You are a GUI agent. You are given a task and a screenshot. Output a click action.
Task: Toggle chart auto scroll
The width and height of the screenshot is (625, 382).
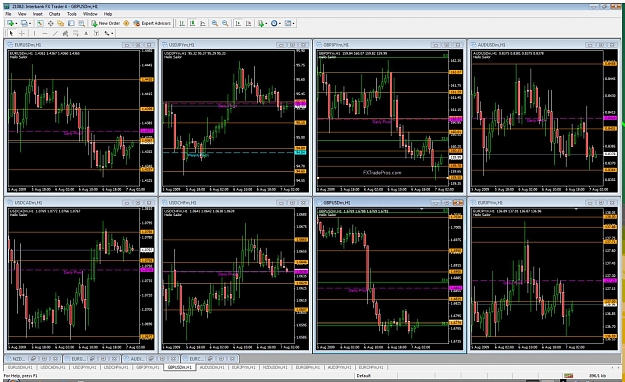coord(238,24)
